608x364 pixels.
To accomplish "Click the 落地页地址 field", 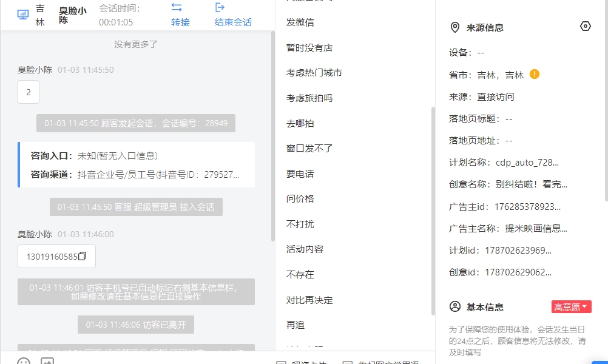I will pos(481,141).
